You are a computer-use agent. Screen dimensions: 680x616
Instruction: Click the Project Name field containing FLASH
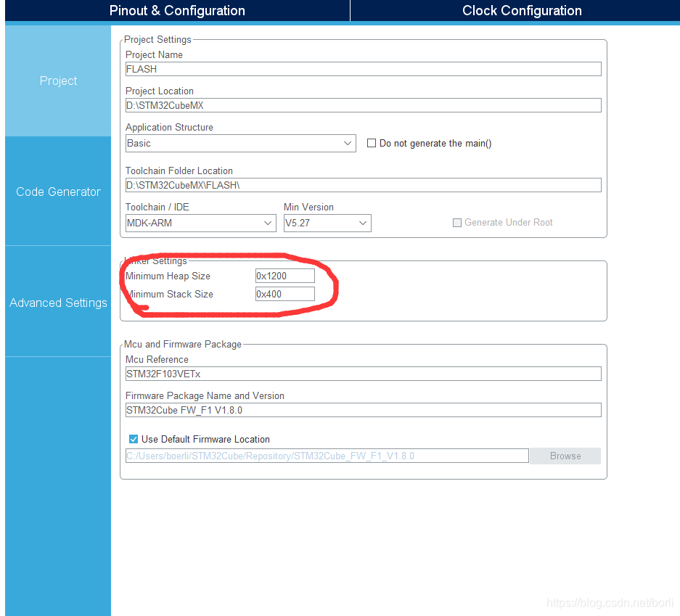[x=363, y=69]
